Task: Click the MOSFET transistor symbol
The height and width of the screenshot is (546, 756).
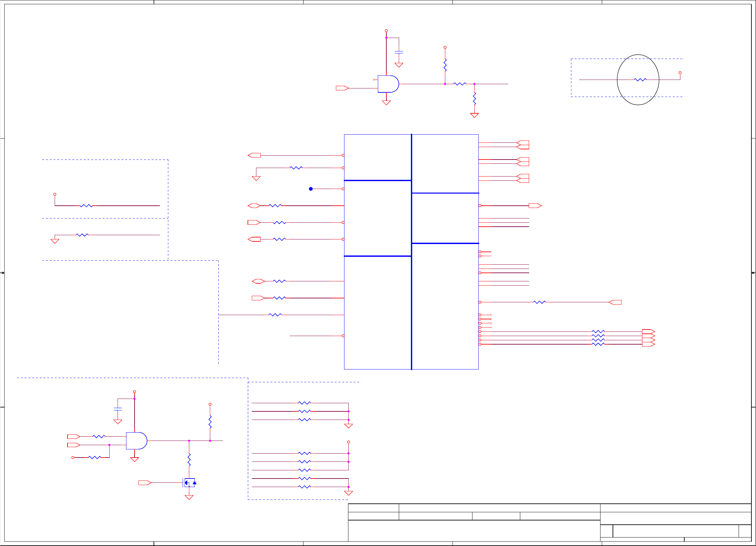Action: tap(189, 483)
